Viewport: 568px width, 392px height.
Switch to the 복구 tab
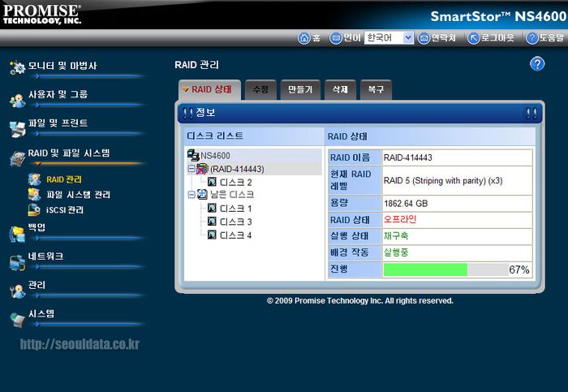pos(376,89)
